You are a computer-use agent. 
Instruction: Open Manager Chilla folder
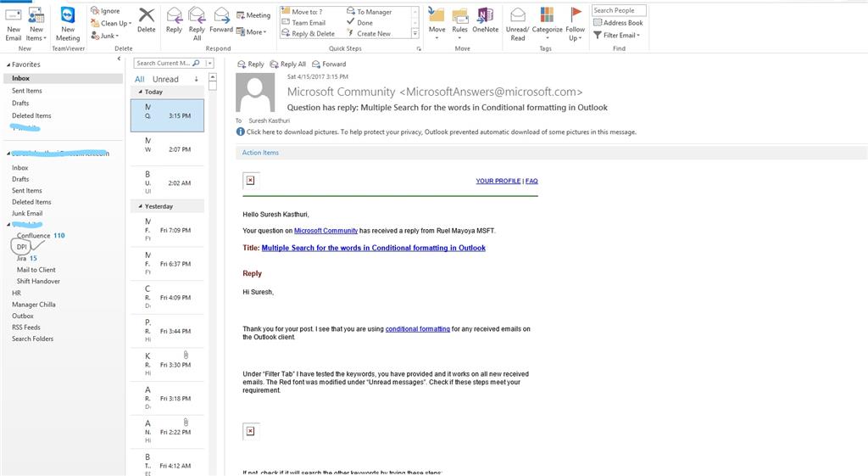[34, 305]
